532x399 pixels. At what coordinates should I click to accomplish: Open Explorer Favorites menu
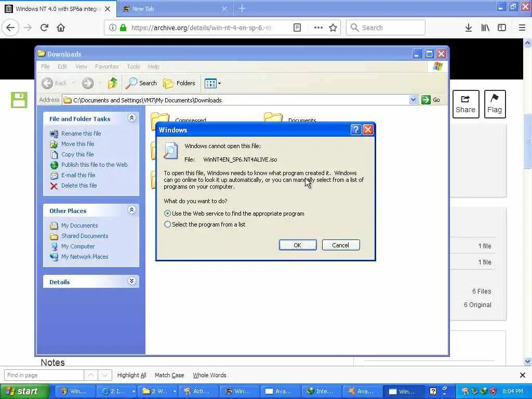(x=107, y=66)
